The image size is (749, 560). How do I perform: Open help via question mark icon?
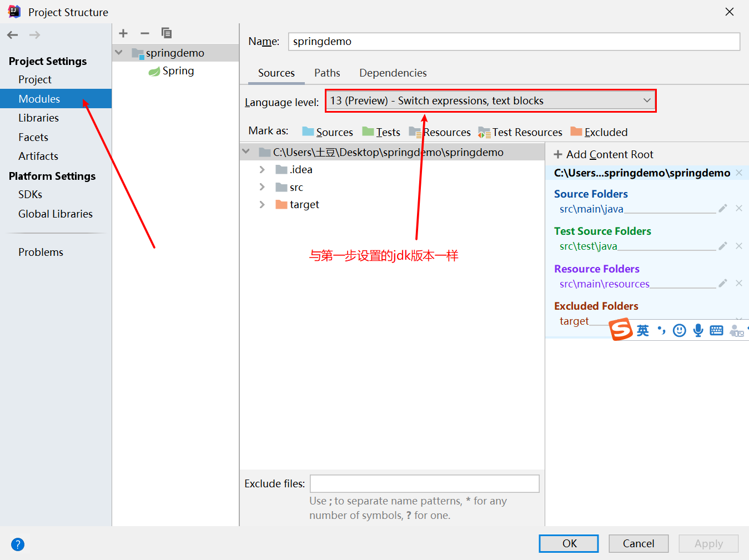(17, 544)
